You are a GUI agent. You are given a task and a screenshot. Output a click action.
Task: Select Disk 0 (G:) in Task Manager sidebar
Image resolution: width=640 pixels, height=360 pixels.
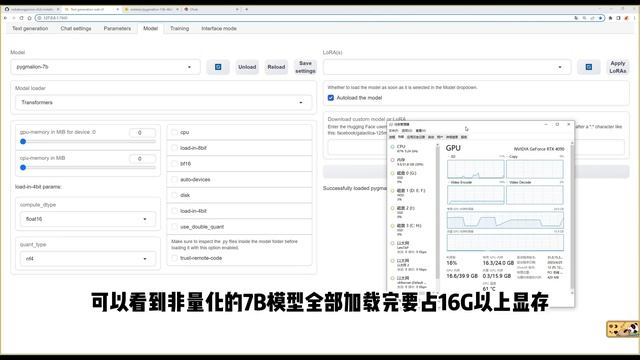click(412, 178)
